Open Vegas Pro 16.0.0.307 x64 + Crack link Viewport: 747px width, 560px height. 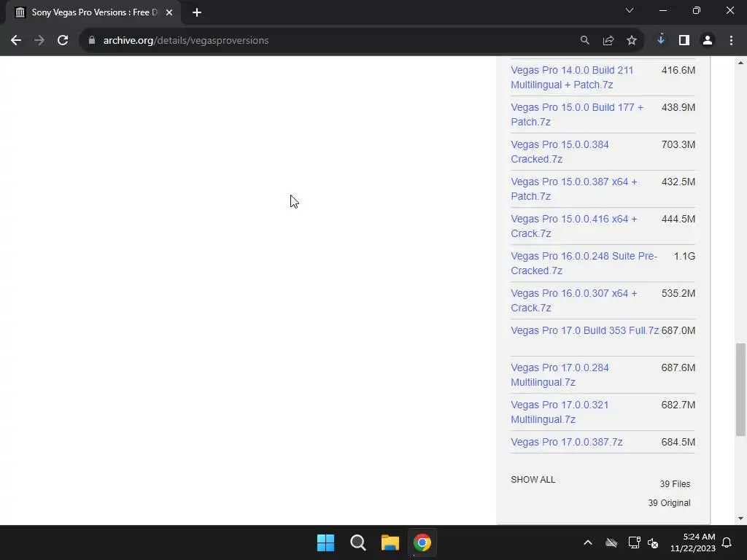coord(573,300)
